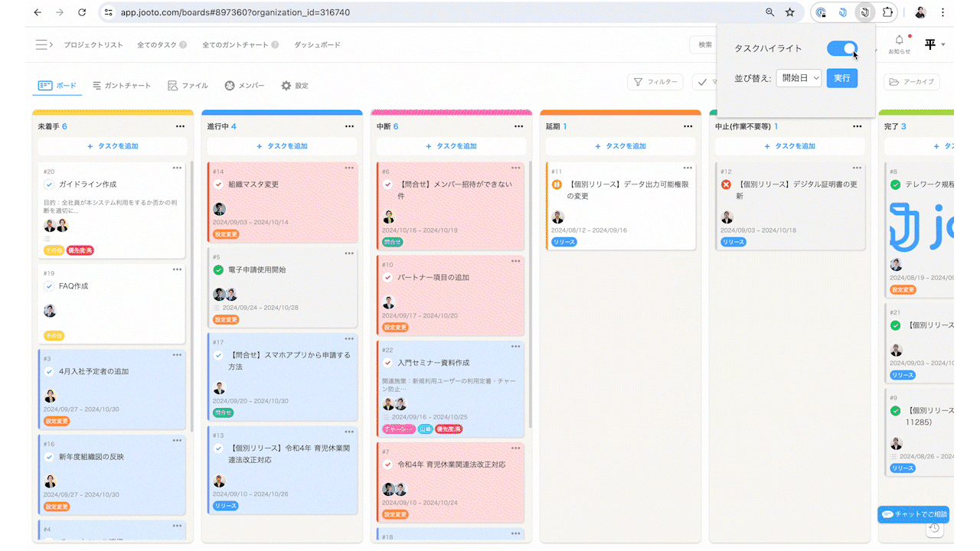
Task: Click the 実行 button to apply sorting
Action: pyautogui.click(x=841, y=77)
